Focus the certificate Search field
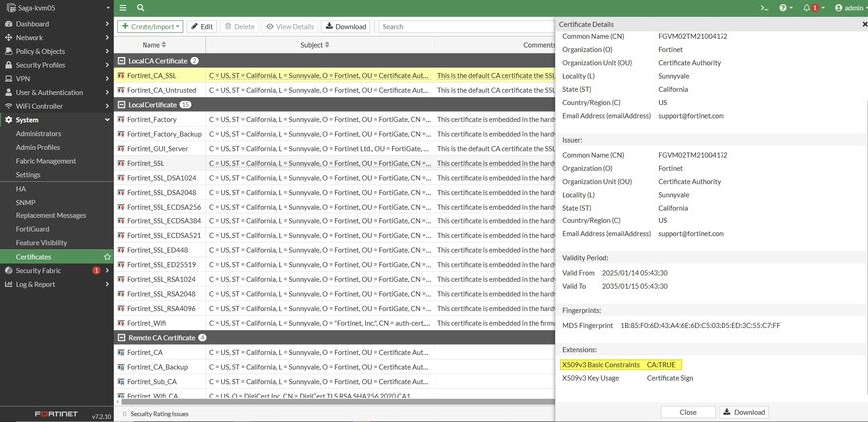Image resolution: width=868 pixels, height=422 pixels. pos(466,27)
